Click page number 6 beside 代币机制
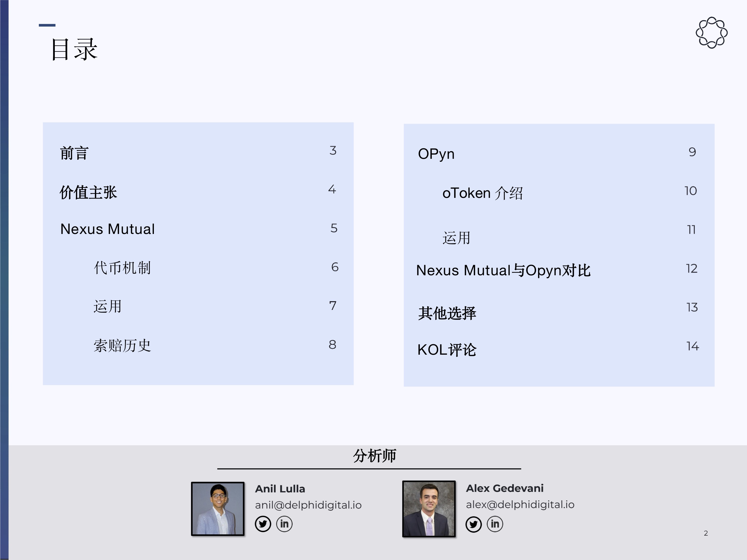 335,267
